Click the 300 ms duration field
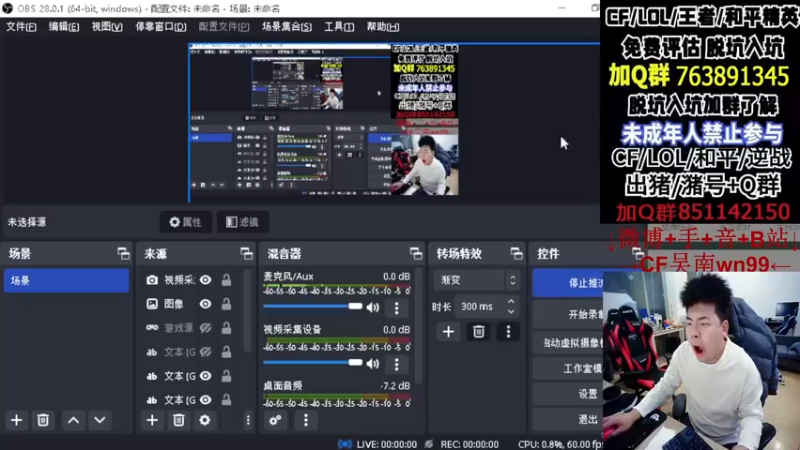The image size is (800, 450). tap(478, 307)
